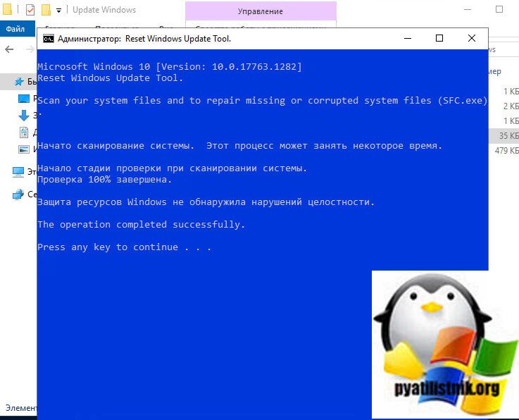
Task: Click the Update Windows title text in Explorer
Action: click(104, 10)
